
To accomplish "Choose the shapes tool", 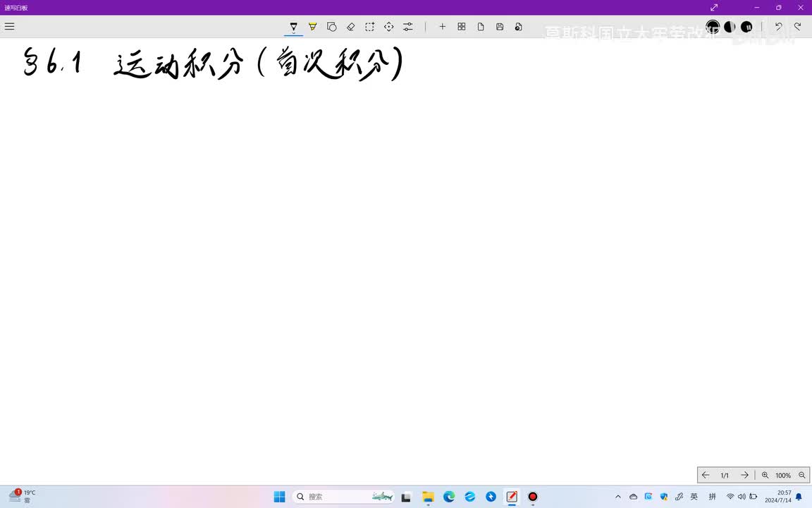I will point(332,26).
